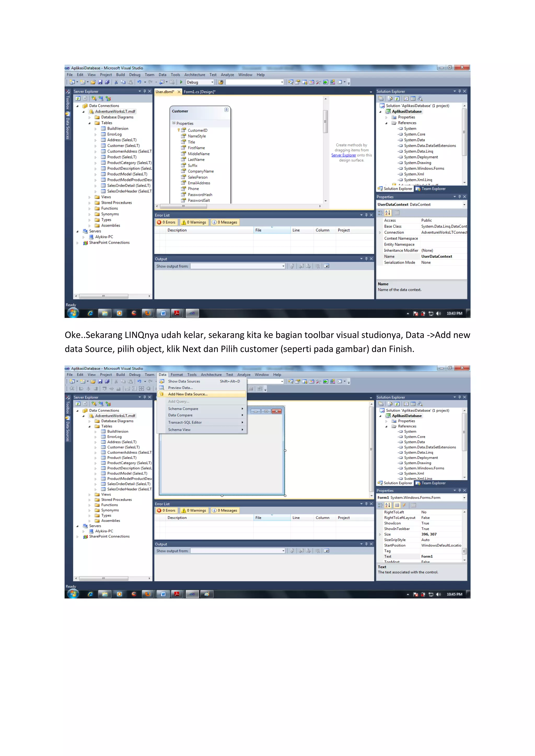This screenshot has width=535, height=756.
Task: Click Save icon in upper screenshot toolbar
Action: (100, 82)
